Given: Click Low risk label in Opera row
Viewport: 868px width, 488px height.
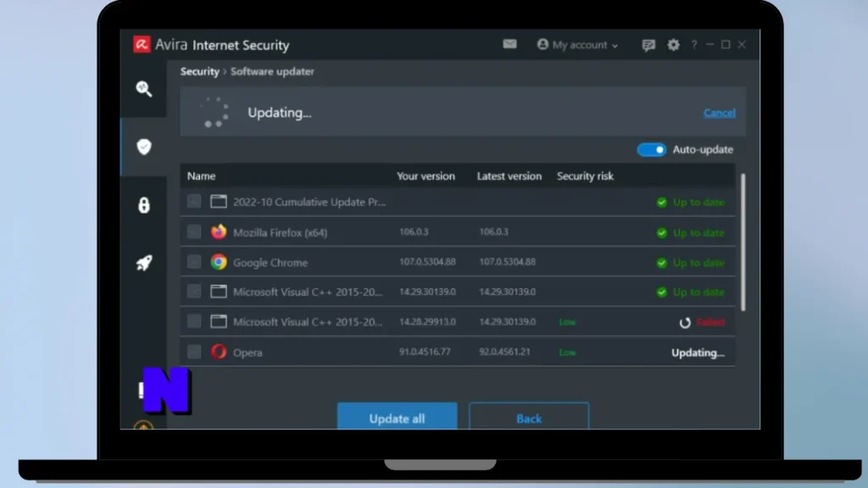Looking at the screenshot, I should 567,352.
